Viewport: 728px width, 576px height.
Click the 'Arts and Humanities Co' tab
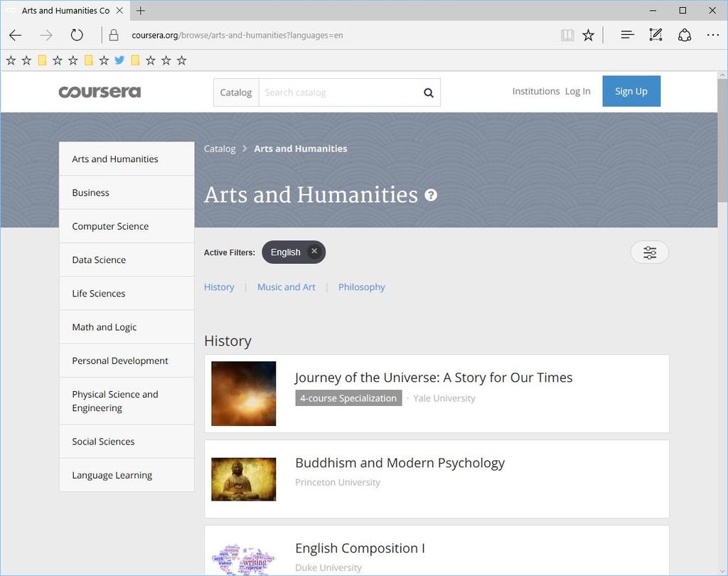65,10
